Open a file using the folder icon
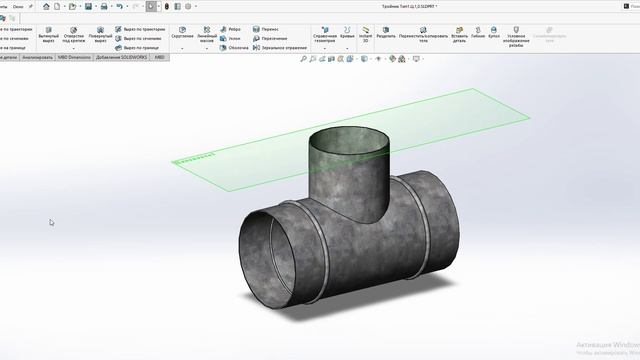Screen dimensions: 640x360 [72, 6]
